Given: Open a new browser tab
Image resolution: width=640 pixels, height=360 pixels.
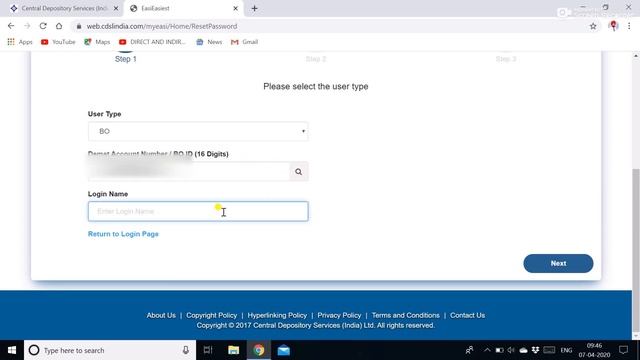Looking at the screenshot, I should pyautogui.click(x=254, y=8).
